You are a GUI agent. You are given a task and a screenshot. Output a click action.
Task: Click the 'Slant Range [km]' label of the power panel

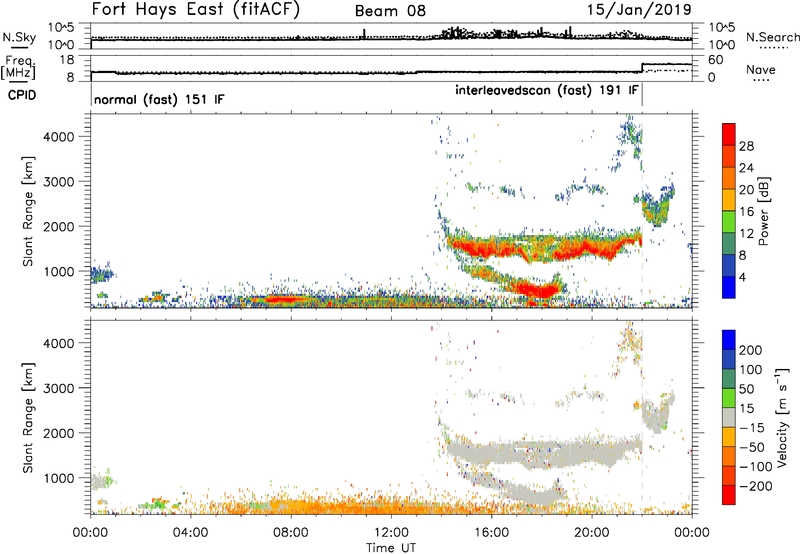coord(28,211)
